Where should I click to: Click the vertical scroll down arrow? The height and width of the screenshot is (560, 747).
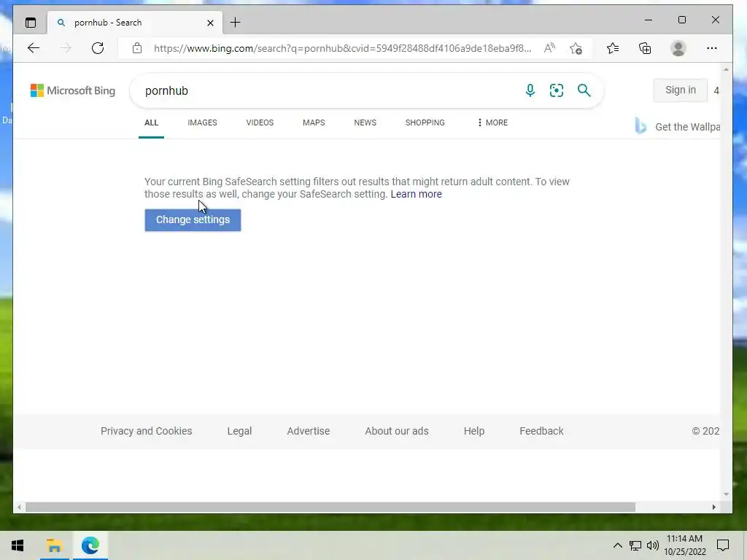click(x=726, y=494)
